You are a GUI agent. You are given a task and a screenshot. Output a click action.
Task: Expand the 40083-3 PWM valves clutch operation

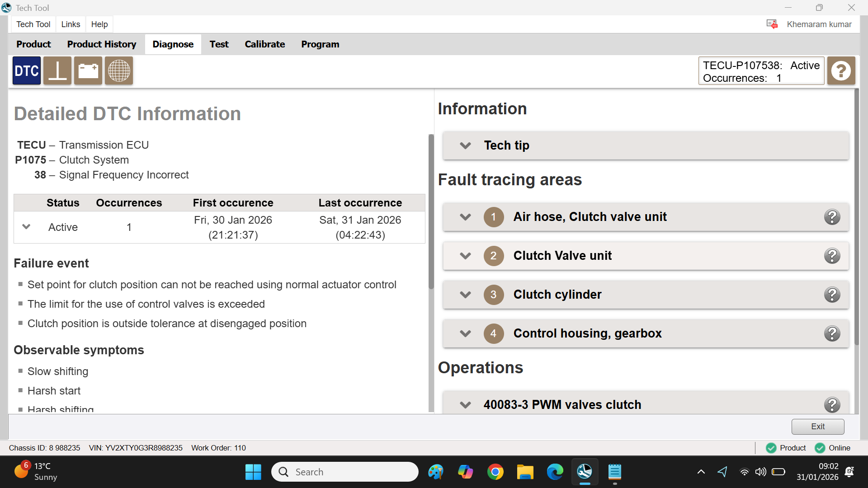[x=465, y=404]
